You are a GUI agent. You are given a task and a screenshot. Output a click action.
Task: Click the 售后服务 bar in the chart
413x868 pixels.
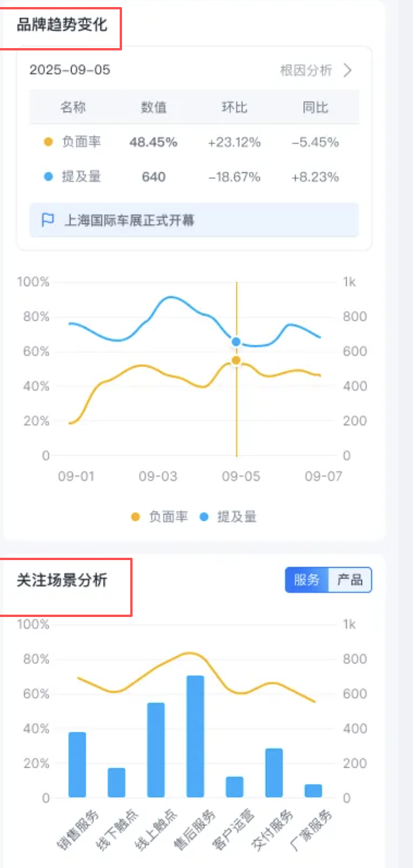(195, 736)
